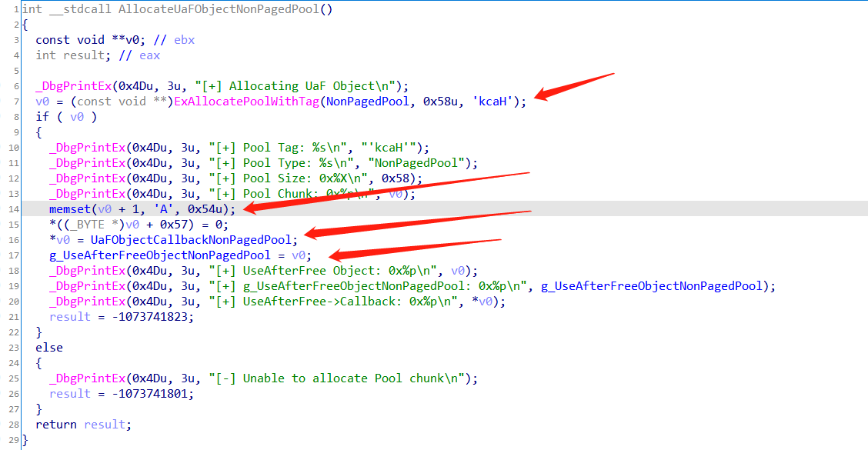Click line number 21 in the gutter
The width and height of the screenshot is (868, 450).
click(14, 317)
